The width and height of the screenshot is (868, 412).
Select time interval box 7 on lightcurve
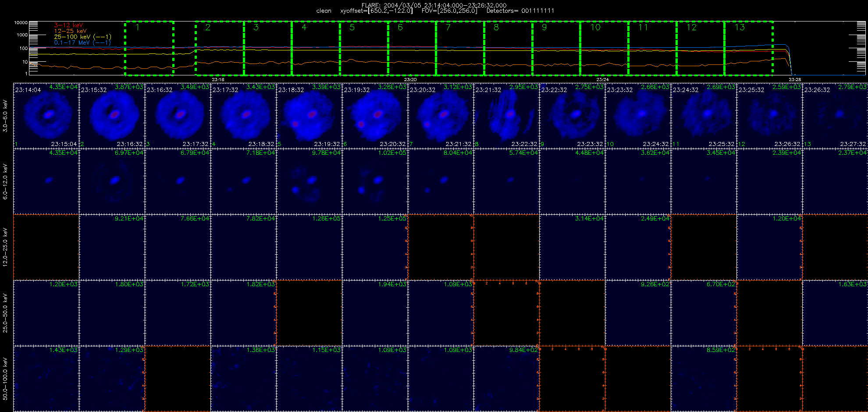click(x=460, y=48)
